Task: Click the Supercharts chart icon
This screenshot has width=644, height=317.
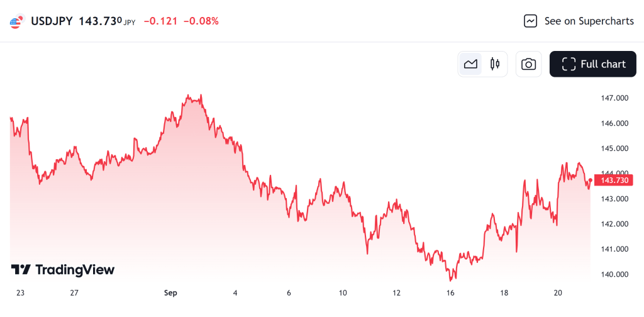Action: 530,21
